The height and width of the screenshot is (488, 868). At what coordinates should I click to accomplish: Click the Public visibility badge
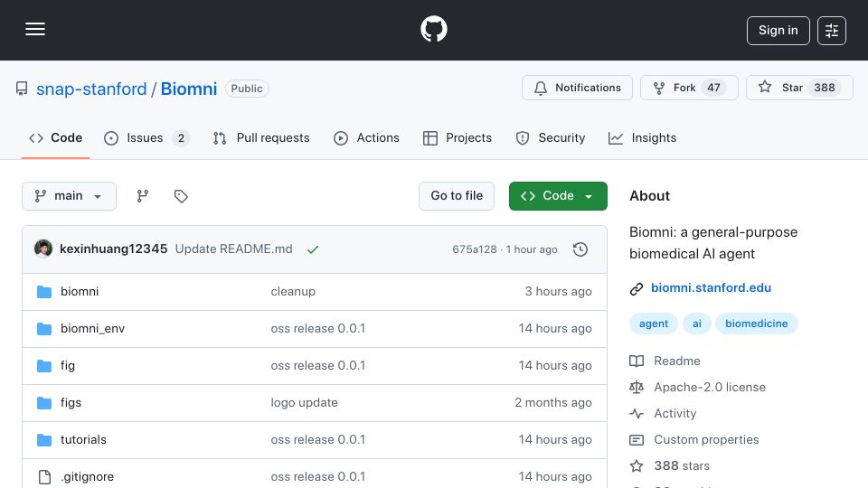pyautogui.click(x=247, y=89)
